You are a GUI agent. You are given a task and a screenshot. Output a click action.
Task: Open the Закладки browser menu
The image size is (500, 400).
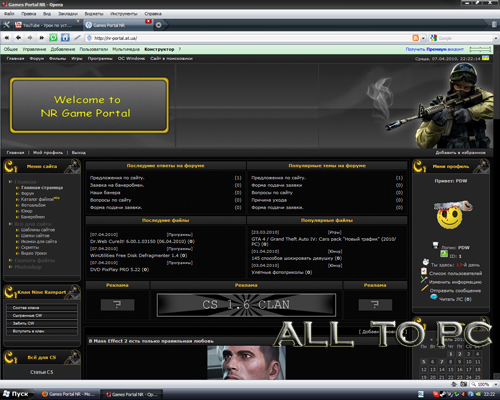68,14
